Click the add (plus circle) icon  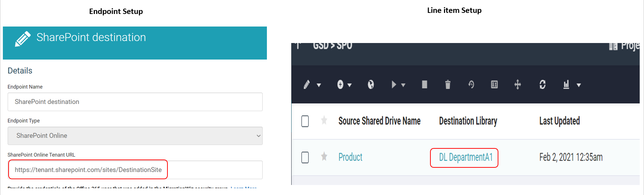click(x=340, y=85)
